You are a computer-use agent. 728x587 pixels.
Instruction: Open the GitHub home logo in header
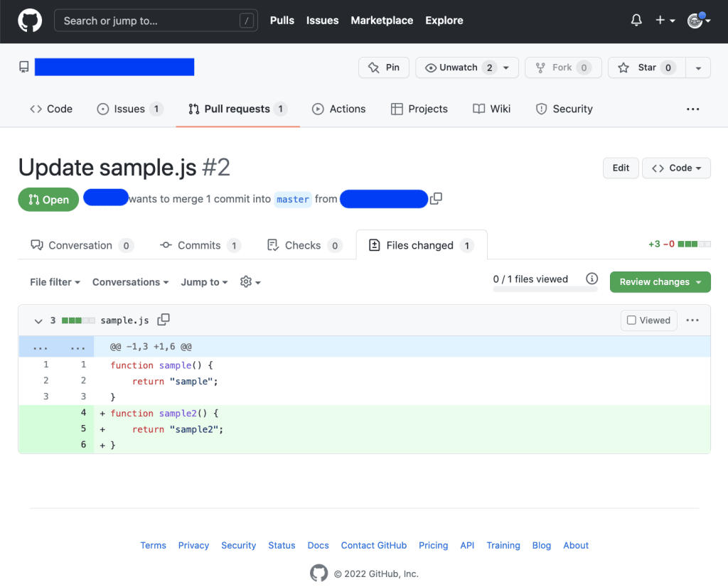[30, 21]
